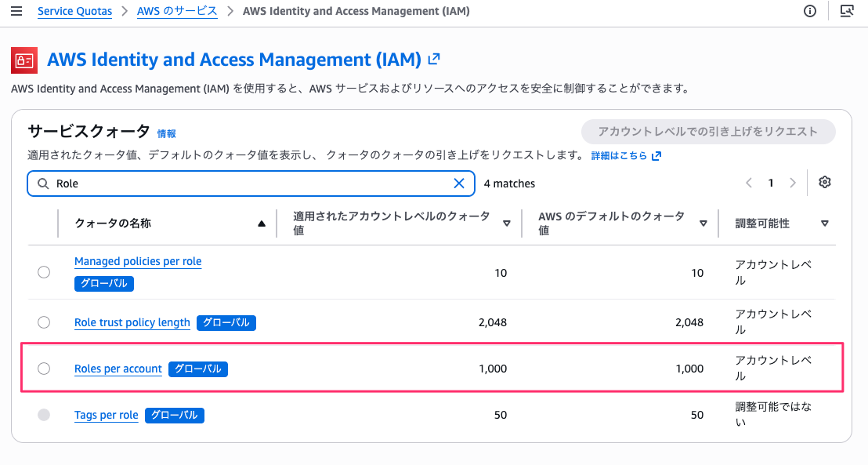Click 調整可能ではない adjustability cell

(773, 415)
